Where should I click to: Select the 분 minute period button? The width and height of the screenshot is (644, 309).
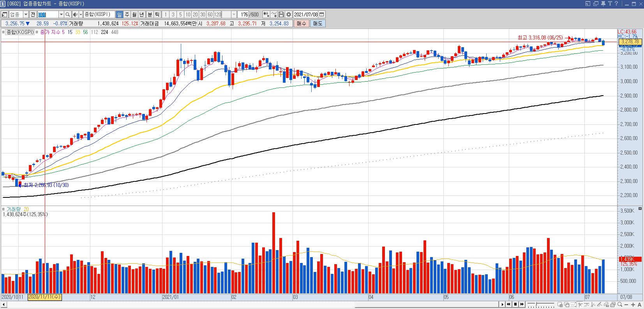(x=150, y=14)
